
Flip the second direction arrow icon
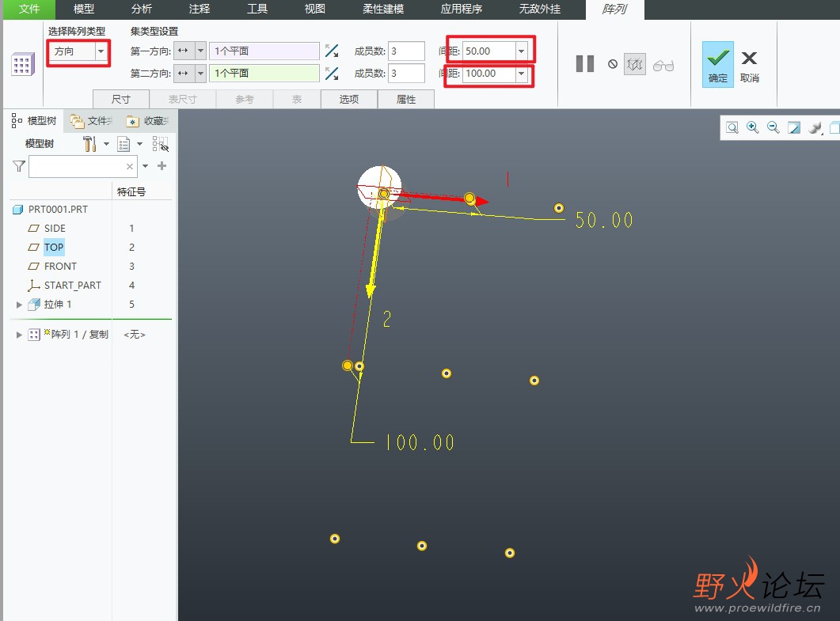tap(332, 74)
